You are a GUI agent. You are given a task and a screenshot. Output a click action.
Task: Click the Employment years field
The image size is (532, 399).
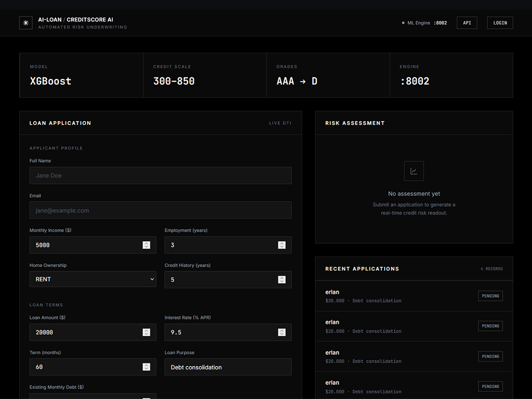click(228, 245)
